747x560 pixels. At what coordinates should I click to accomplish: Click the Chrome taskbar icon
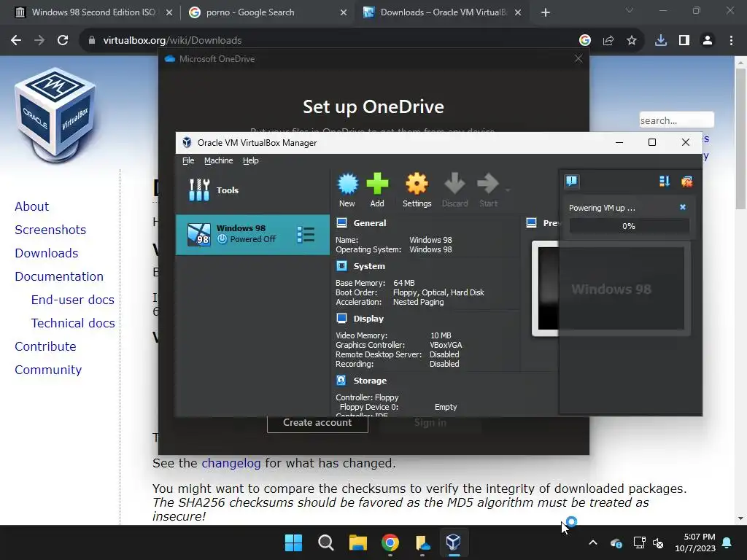tap(390, 542)
